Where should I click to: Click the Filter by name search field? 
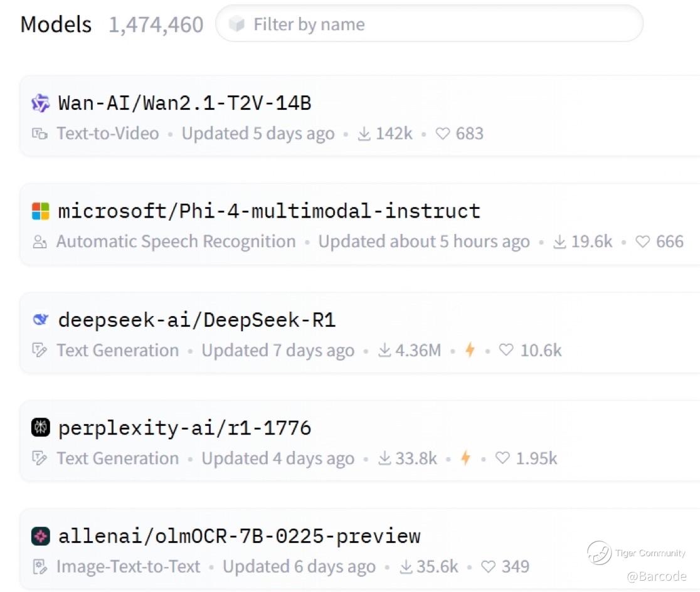(429, 24)
